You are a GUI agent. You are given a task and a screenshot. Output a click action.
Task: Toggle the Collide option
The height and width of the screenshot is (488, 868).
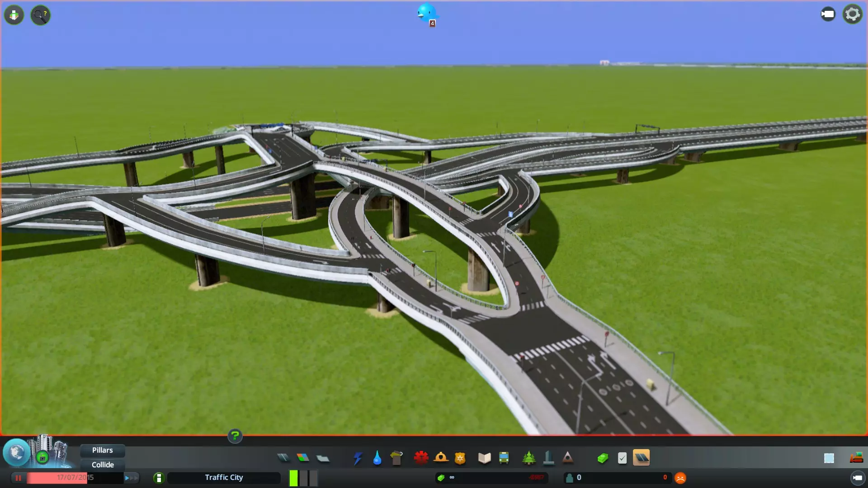point(103,465)
